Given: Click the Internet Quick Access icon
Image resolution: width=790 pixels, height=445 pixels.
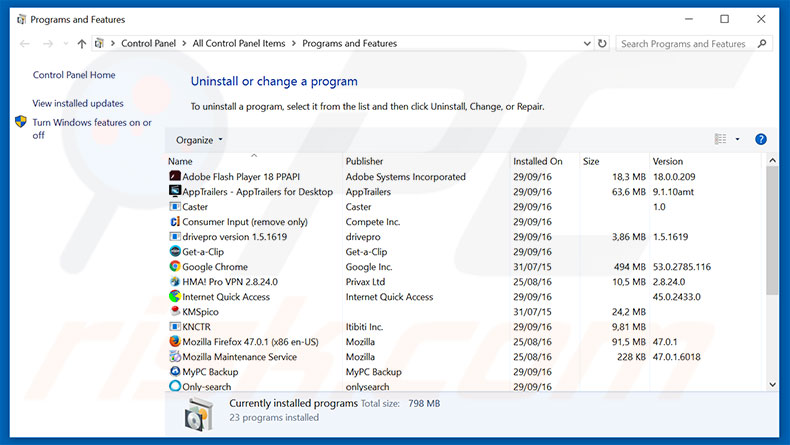Looking at the screenshot, I should tap(175, 296).
